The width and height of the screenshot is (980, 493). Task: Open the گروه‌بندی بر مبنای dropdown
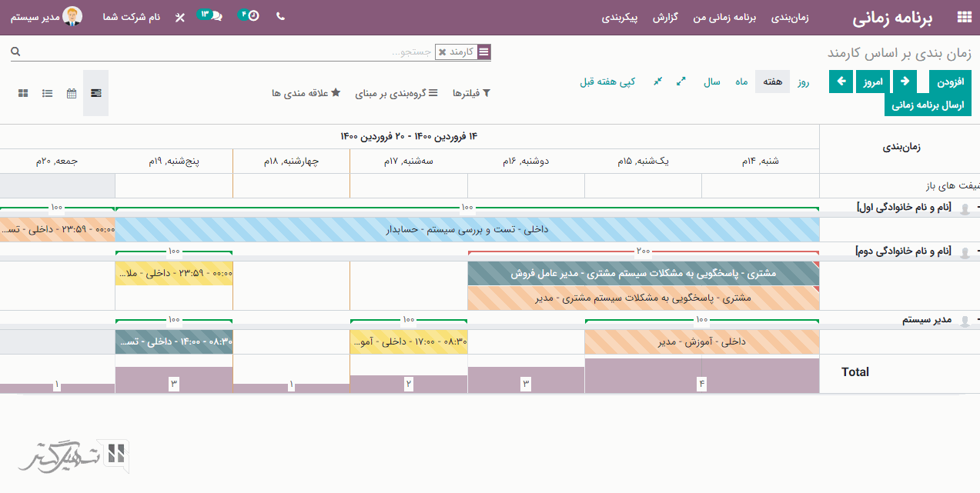(396, 93)
